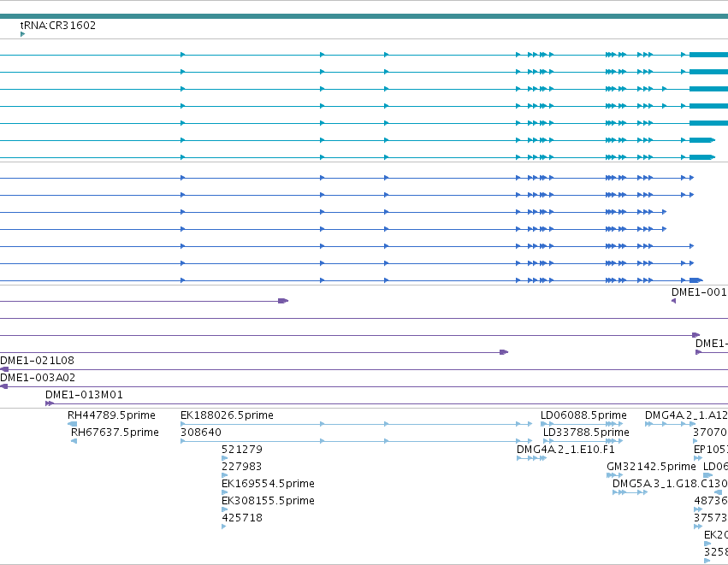Screen dimensions: 728x565
Task: Open the EK308155.5prime EST label
Action: point(268,501)
